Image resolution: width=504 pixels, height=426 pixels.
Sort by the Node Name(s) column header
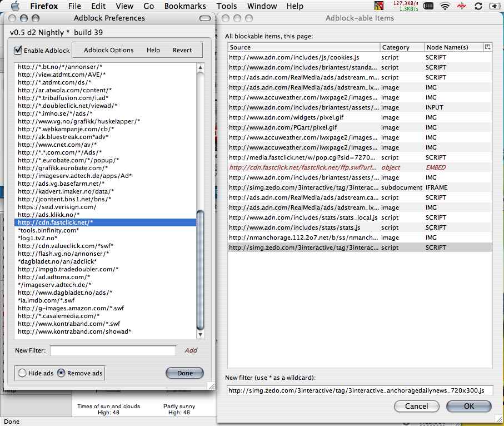tap(454, 47)
